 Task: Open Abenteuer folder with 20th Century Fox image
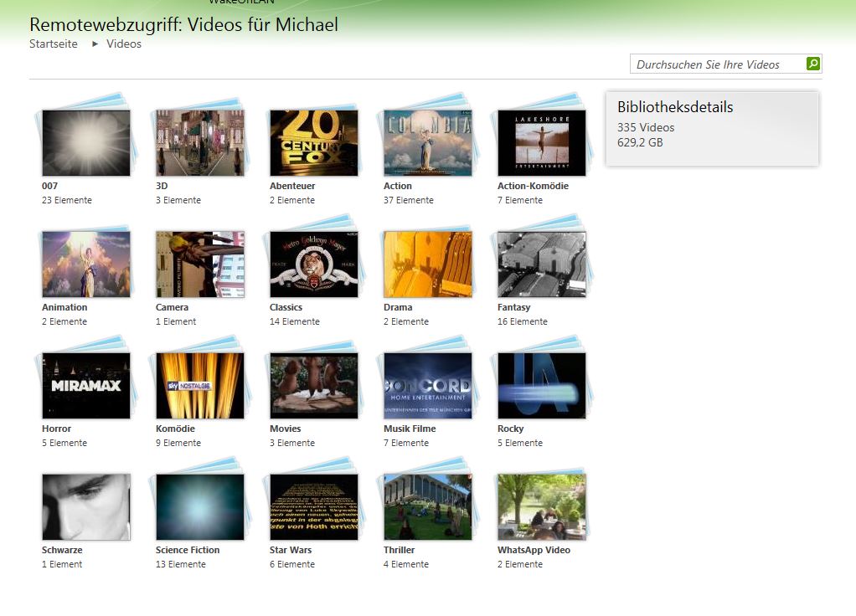tap(314, 142)
